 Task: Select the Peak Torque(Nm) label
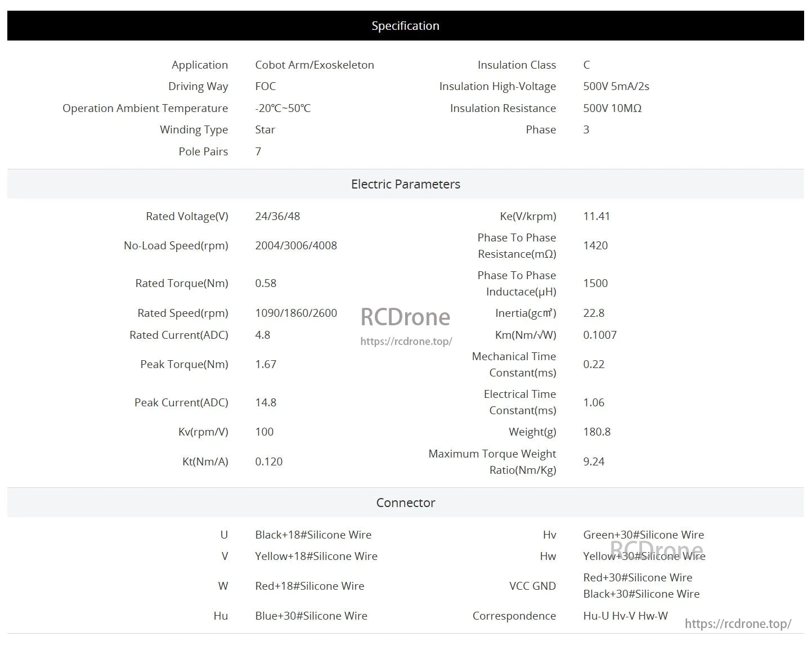click(x=184, y=364)
